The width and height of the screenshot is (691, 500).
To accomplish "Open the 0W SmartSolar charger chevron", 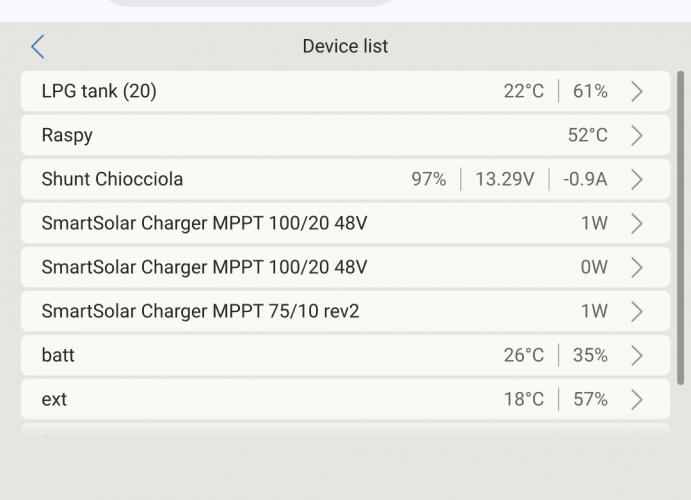I will pyautogui.click(x=637, y=268).
